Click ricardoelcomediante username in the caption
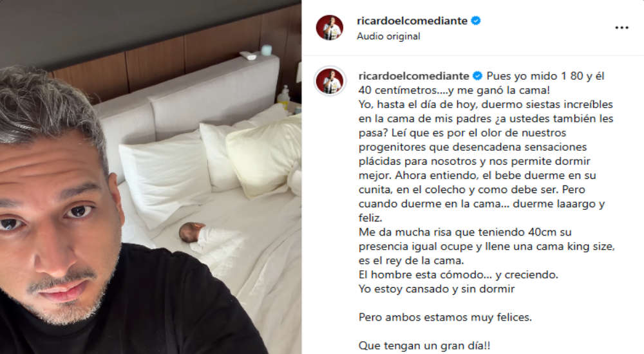 coord(413,76)
